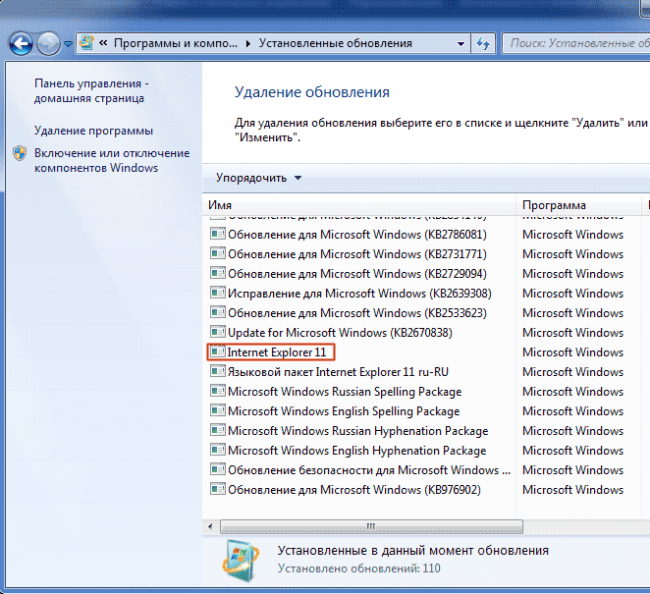Click the Back navigation arrow button
This screenshot has height=594, width=650.
(x=21, y=43)
